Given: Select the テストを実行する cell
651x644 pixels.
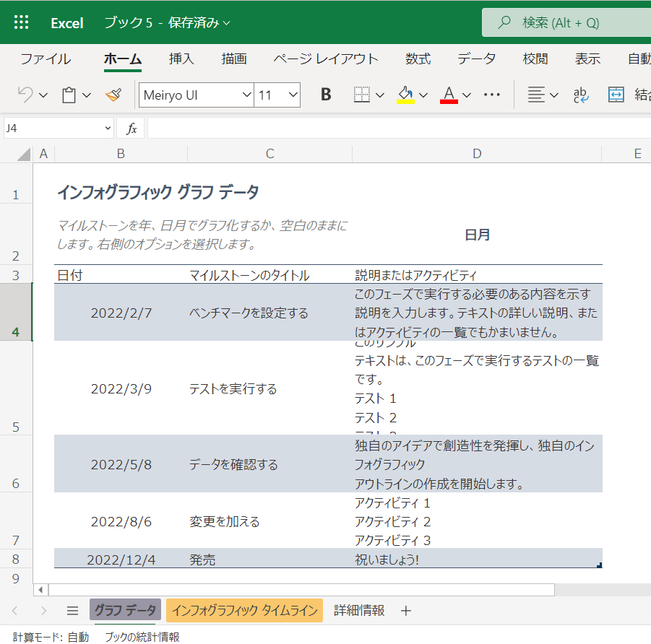Looking at the screenshot, I should pos(270,388).
